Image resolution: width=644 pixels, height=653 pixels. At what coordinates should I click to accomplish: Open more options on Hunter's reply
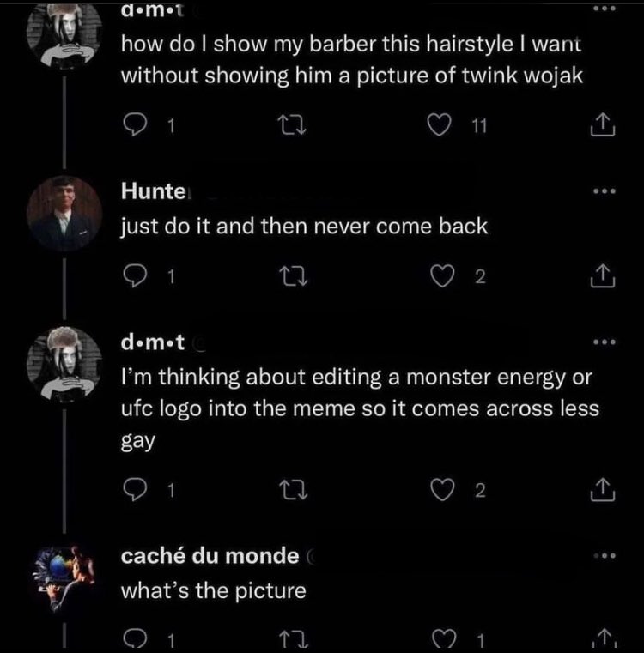[605, 190]
